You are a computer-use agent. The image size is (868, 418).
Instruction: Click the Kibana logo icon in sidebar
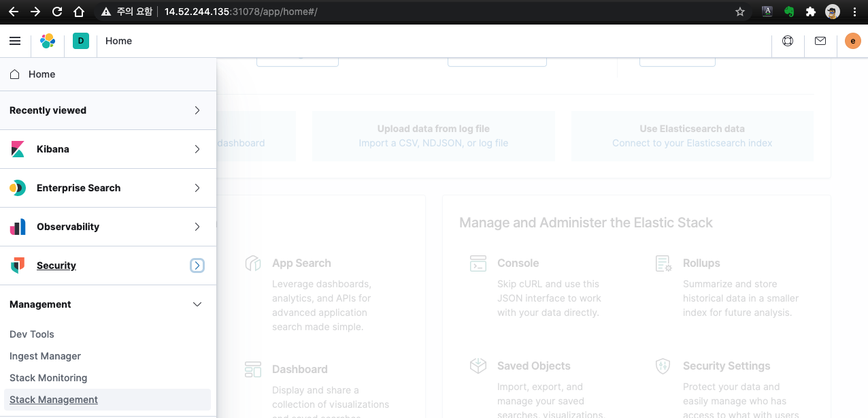click(18, 149)
